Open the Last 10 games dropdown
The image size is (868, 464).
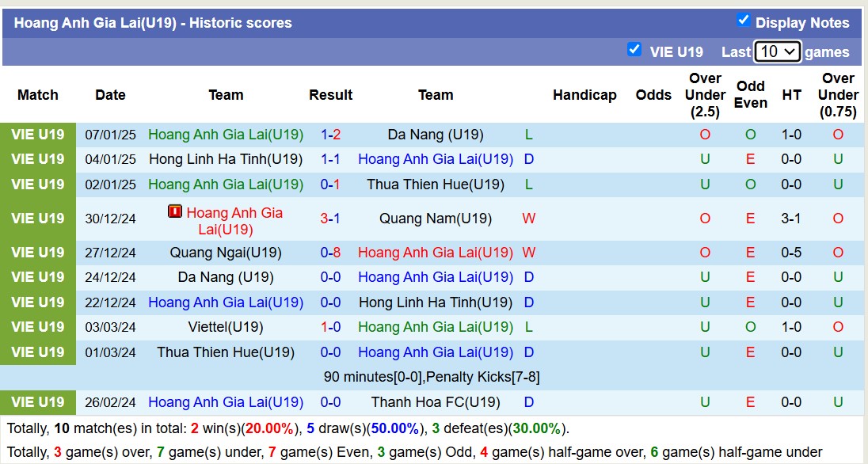[x=779, y=50]
